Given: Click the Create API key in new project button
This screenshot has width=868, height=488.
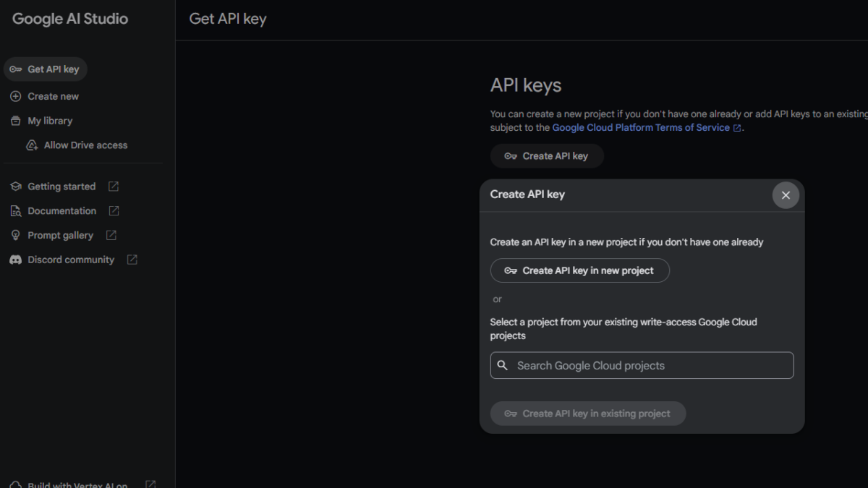Looking at the screenshot, I should (579, 270).
